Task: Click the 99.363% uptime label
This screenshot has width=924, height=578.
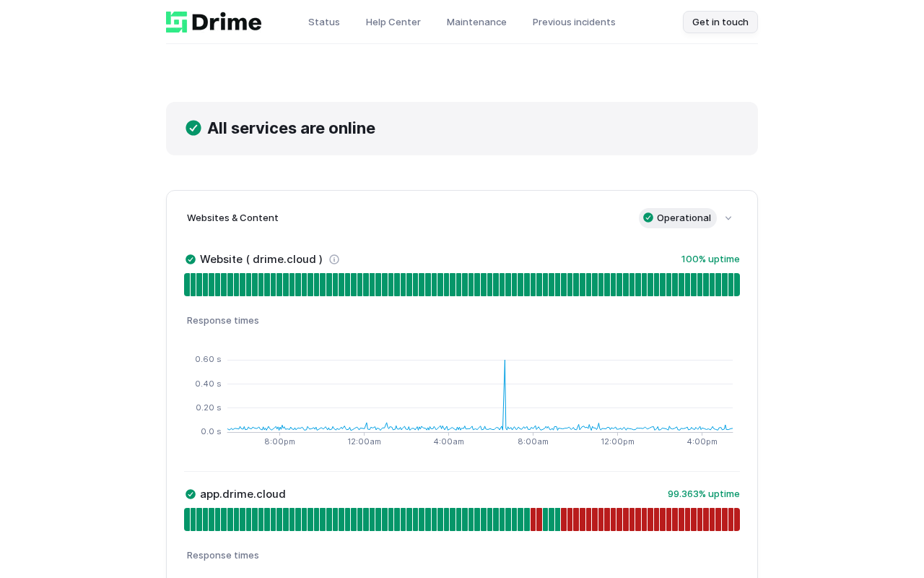Action: tap(704, 494)
